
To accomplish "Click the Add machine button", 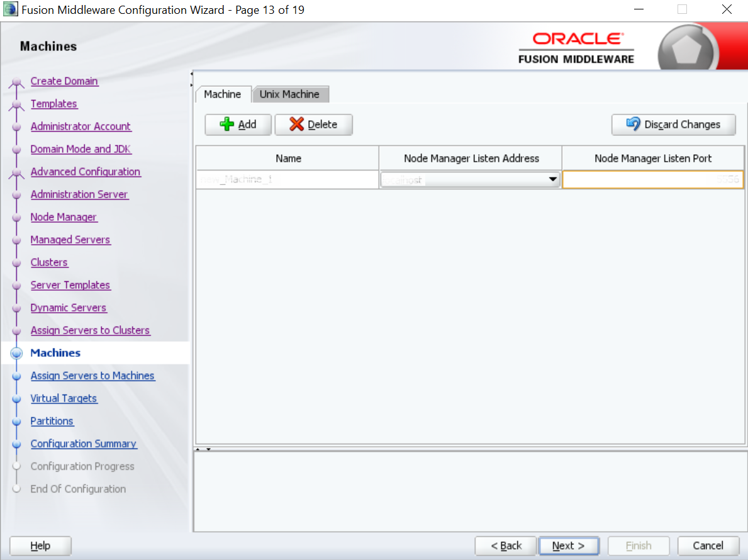I will [x=238, y=125].
